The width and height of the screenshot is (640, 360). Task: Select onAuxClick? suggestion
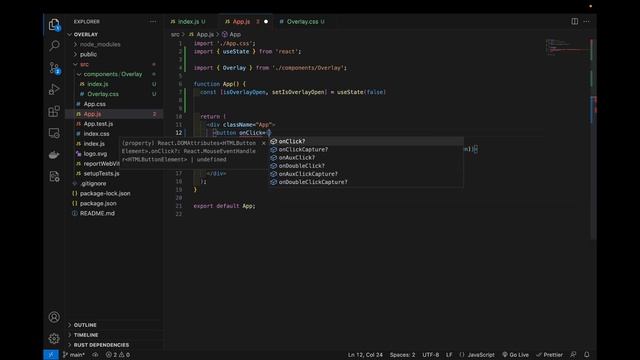tap(366, 158)
